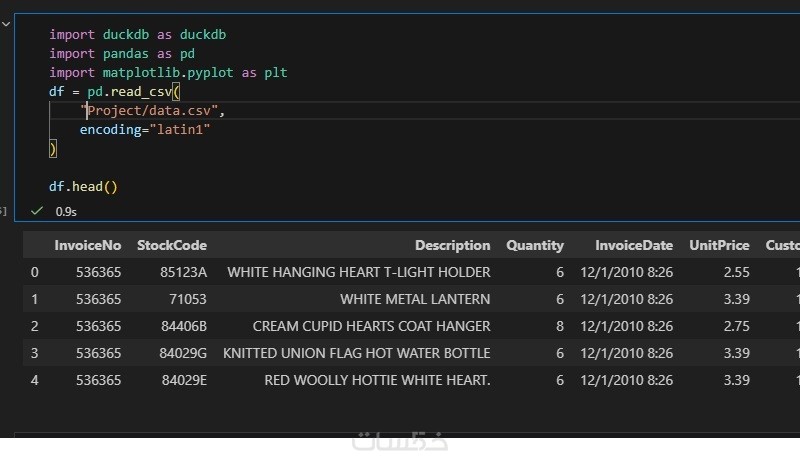Click the green execution success checkmark
This screenshot has width=800, height=460.
(37, 211)
